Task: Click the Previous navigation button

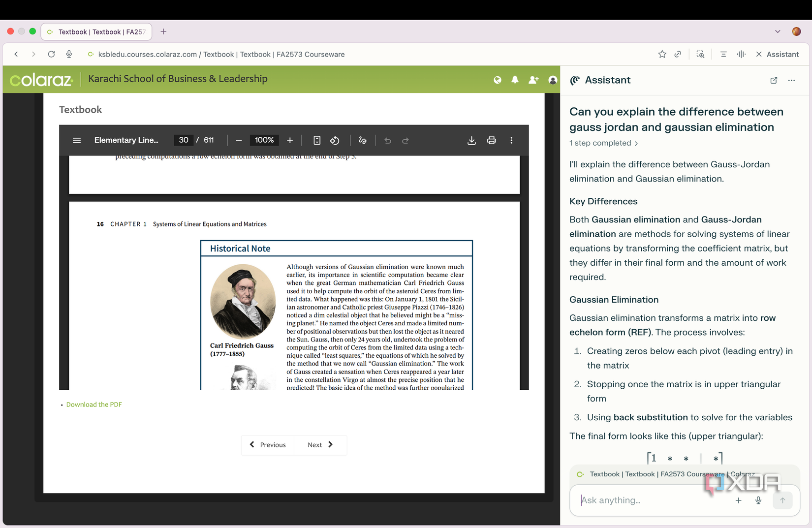Action: 268,445
